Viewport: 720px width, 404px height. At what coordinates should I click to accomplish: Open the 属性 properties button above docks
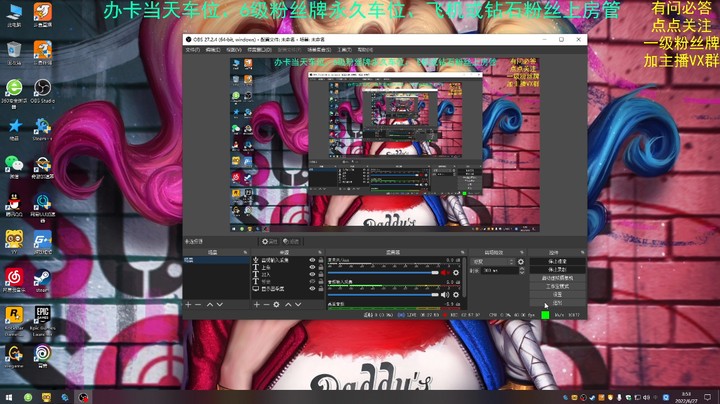pos(270,241)
